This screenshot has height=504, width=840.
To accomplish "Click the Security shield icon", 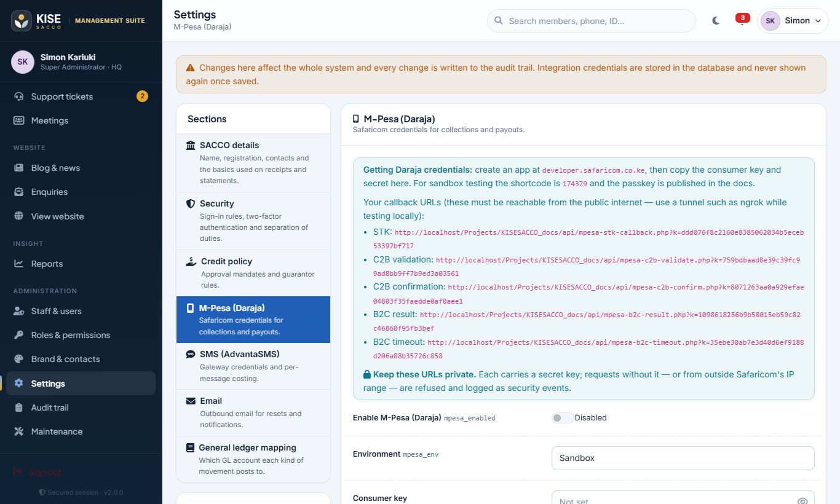I will tap(191, 203).
